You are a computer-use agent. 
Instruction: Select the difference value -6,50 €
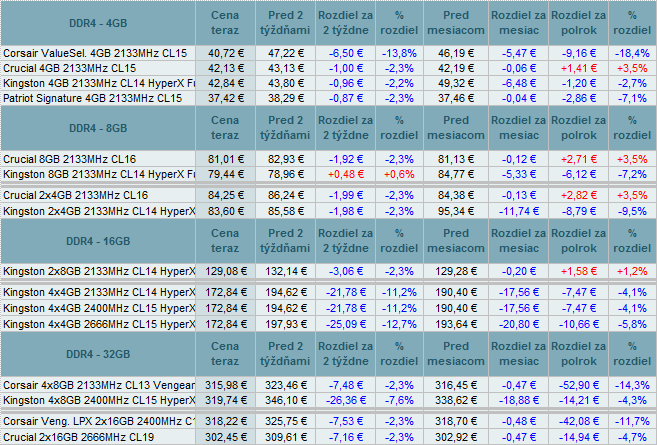tap(346, 53)
